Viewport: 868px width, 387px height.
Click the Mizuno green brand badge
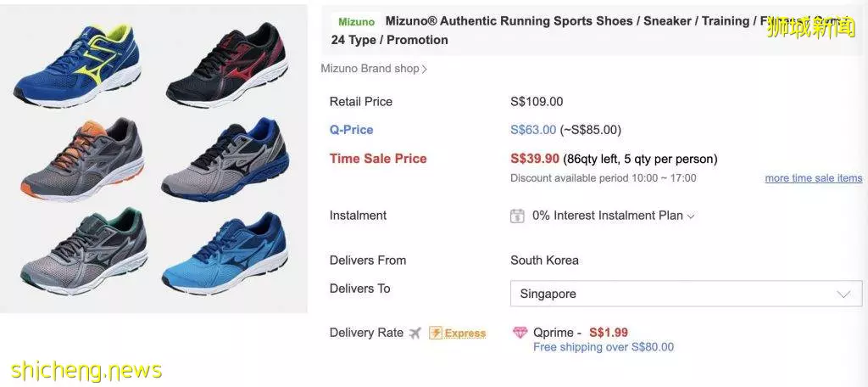point(356,22)
